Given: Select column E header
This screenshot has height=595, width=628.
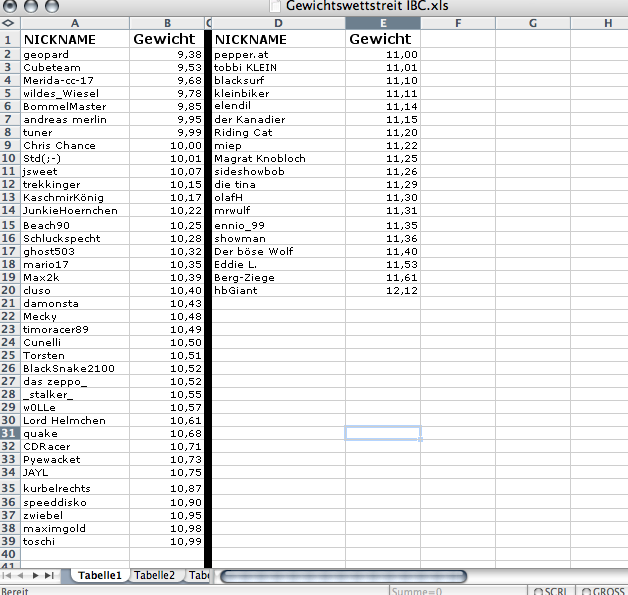Looking at the screenshot, I should pos(383,22).
